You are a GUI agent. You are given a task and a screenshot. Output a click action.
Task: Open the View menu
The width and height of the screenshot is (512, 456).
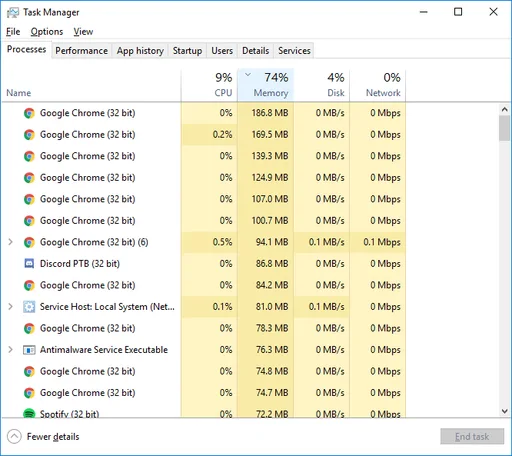(x=83, y=32)
